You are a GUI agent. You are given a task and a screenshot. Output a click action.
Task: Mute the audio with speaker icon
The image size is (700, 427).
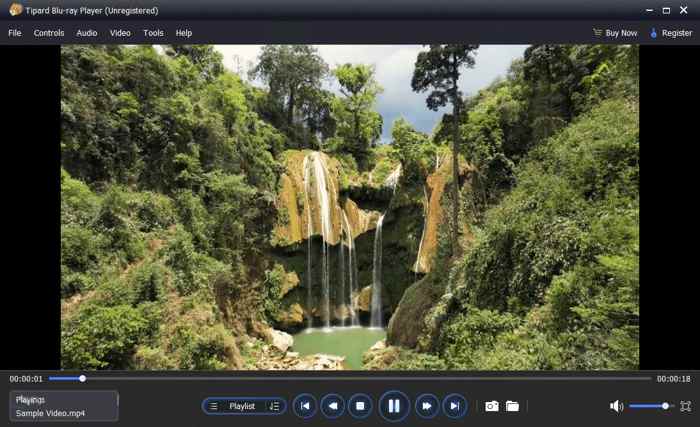tap(616, 406)
